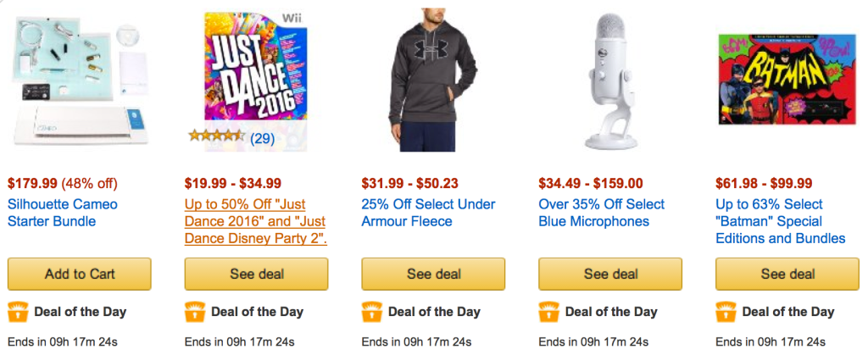Click See deal for Batman editions
The width and height of the screenshot is (868, 355).
pos(787,274)
